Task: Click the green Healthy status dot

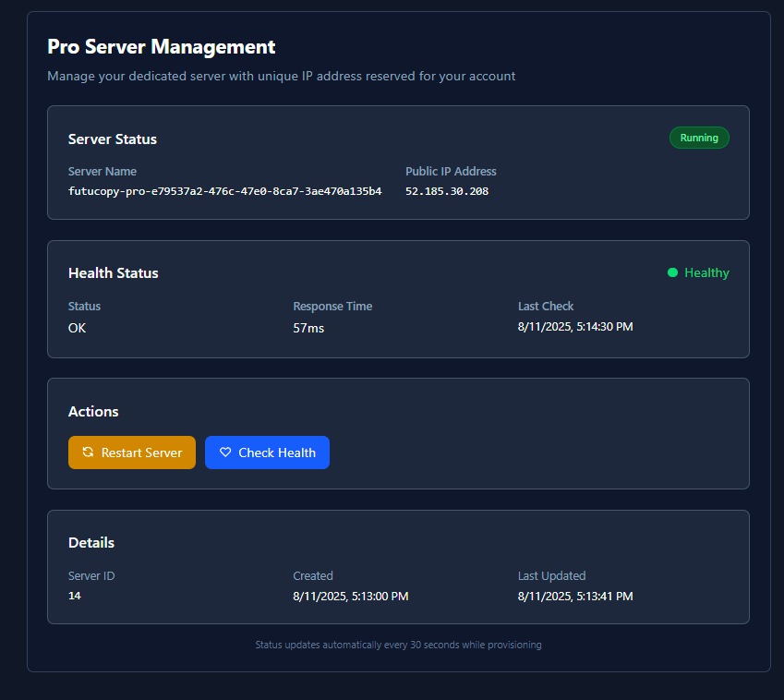Action: coord(672,272)
